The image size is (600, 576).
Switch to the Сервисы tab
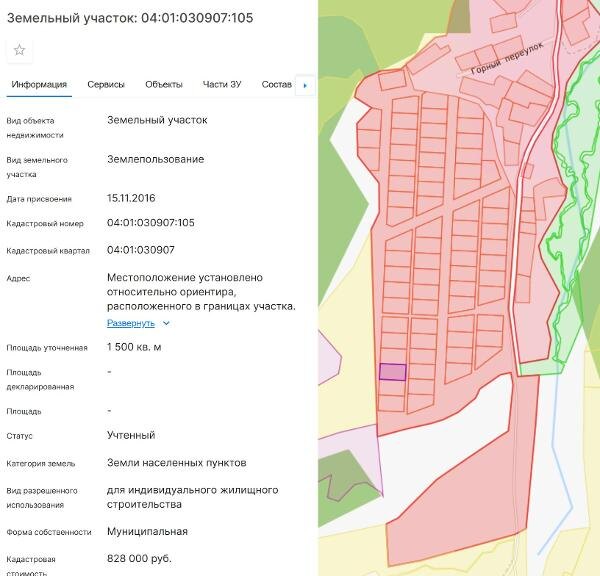(x=106, y=85)
